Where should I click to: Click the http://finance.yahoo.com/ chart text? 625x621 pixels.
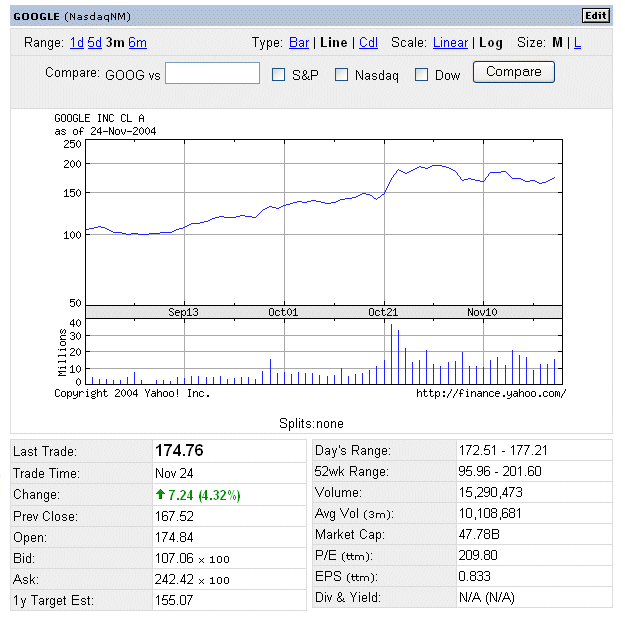point(491,394)
